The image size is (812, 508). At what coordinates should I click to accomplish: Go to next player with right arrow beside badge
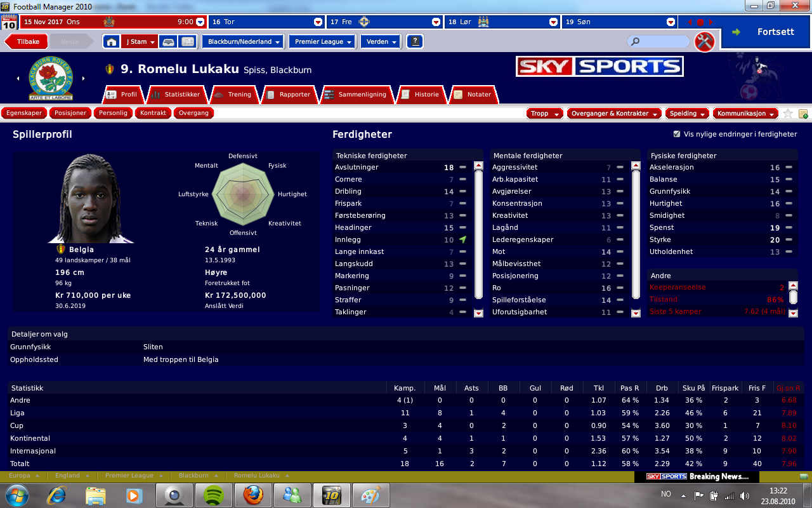84,79
